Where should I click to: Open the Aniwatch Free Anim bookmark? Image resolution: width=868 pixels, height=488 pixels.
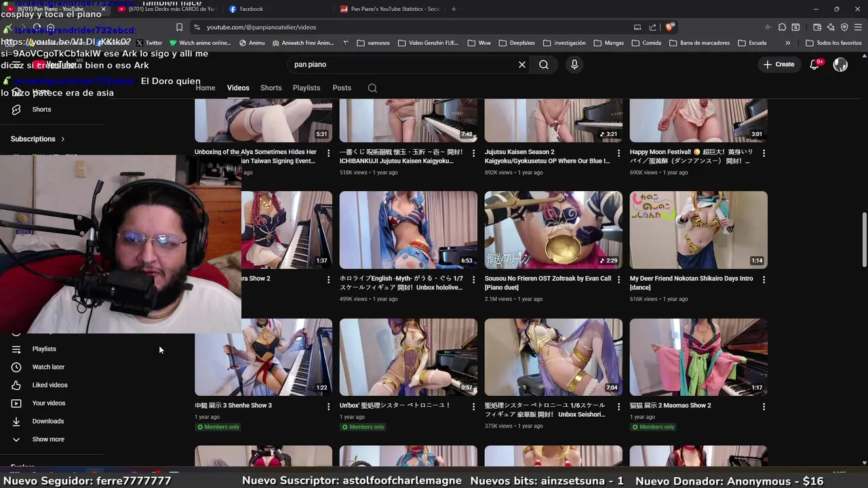(303, 43)
